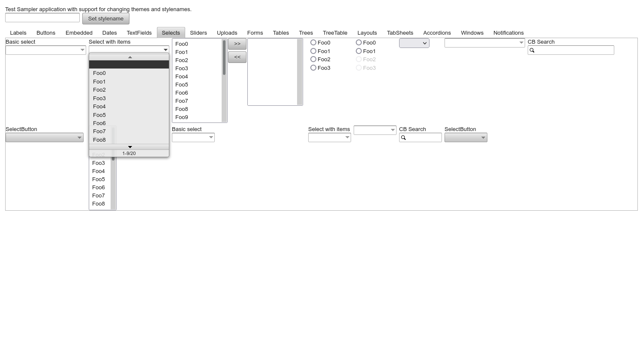Open the Trees tab
The image size is (643, 364).
tap(306, 33)
